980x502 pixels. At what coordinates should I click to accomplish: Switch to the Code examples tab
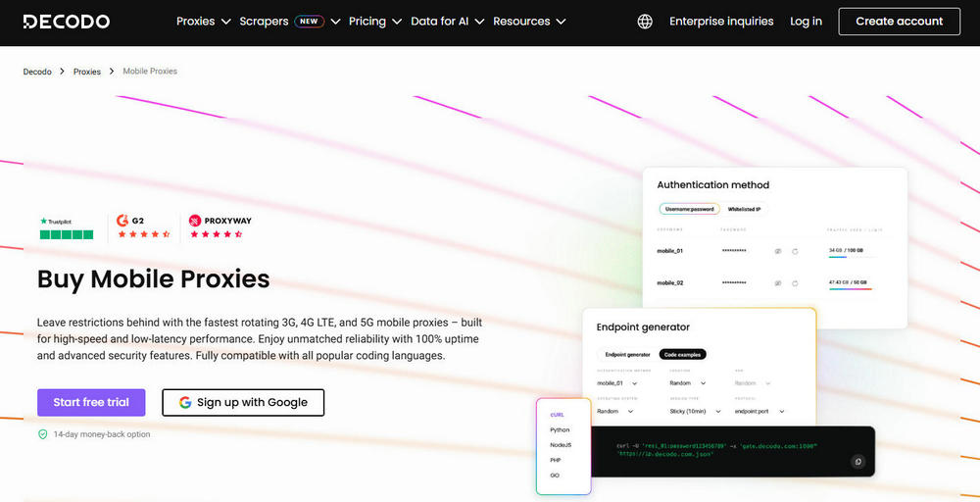pyautogui.click(x=682, y=355)
